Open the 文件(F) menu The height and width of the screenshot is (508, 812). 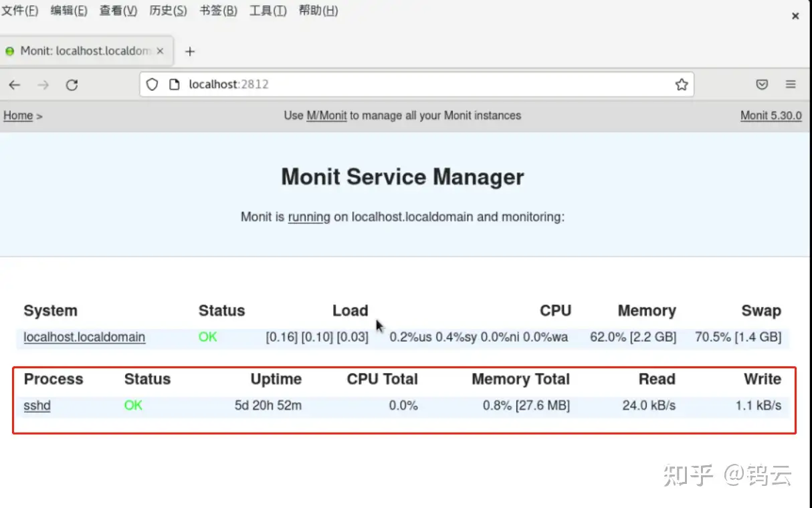tap(19, 10)
